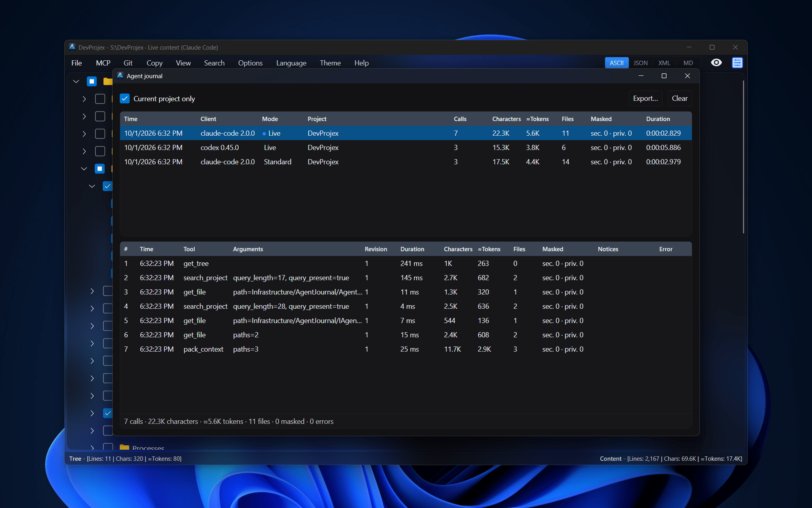Collapse the root tree node chevron
The height and width of the screenshot is (508, 812).
point(76,81)
